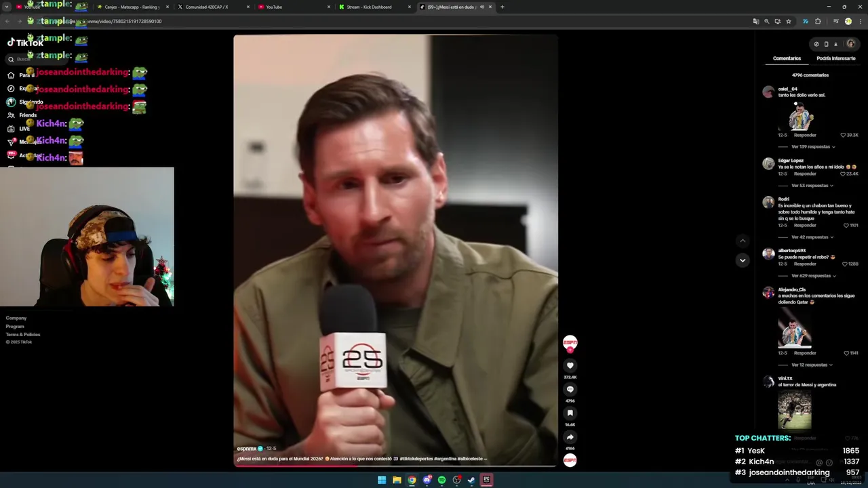Open TikTok coins icon in header pill

(x=816, y=44)
